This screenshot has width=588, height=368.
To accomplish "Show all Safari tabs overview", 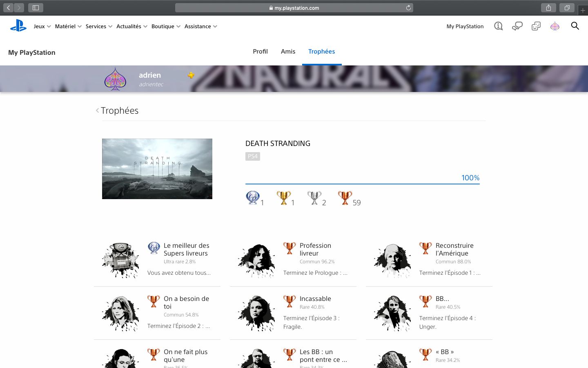I will [x=567, y=8].
